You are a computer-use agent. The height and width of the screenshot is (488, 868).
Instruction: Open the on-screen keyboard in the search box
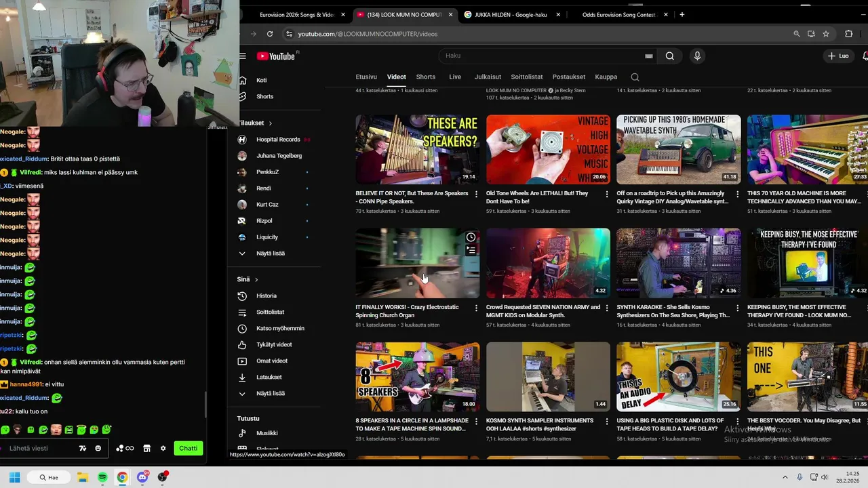(x=648, y=56)
